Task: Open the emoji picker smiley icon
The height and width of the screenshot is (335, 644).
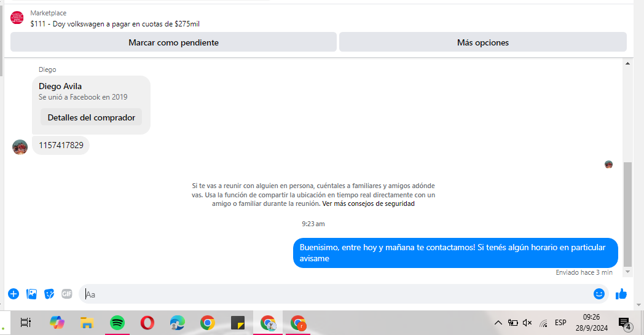Action: (x=599, y=294)
